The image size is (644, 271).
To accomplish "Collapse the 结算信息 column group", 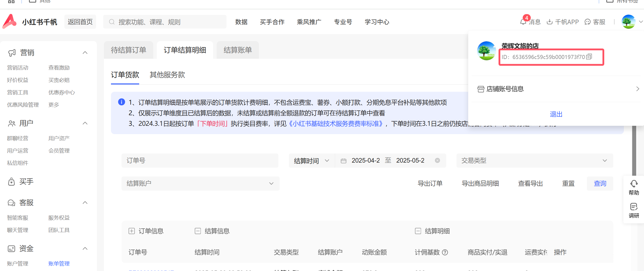I will point(198,231).
